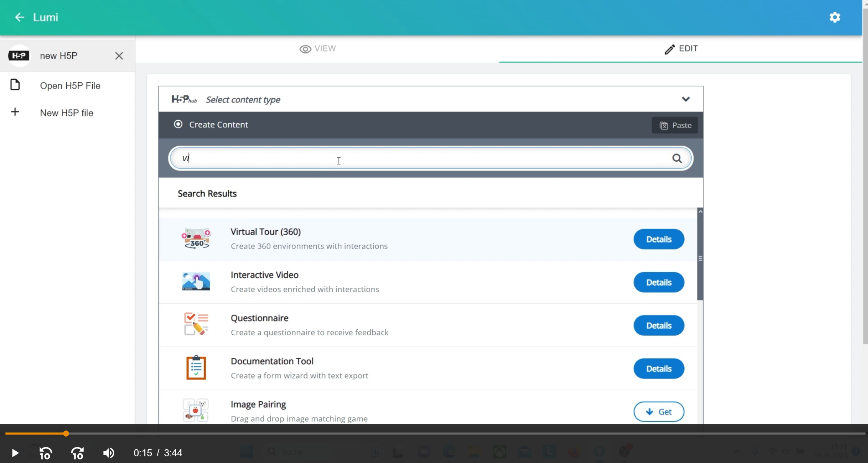Open Details for Interactive Video

pyautogui.click(x=659, y=282)
